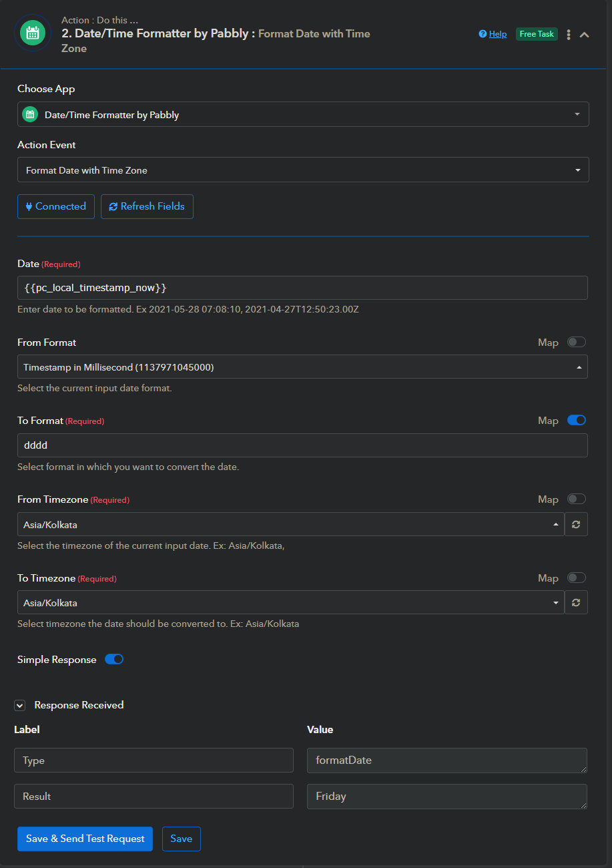Turn off the Simple Response switch
The width and height of the screenshot is (612, 868).
tap(114, 659)
